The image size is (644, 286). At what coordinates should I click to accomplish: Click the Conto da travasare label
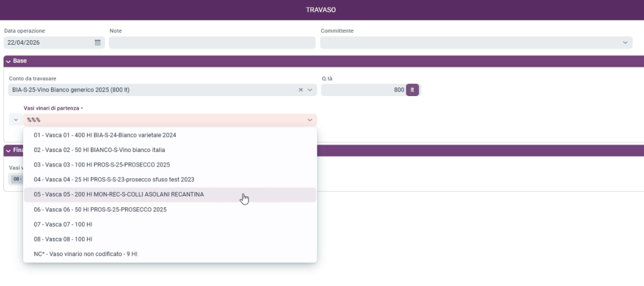(x=32, y=79)
